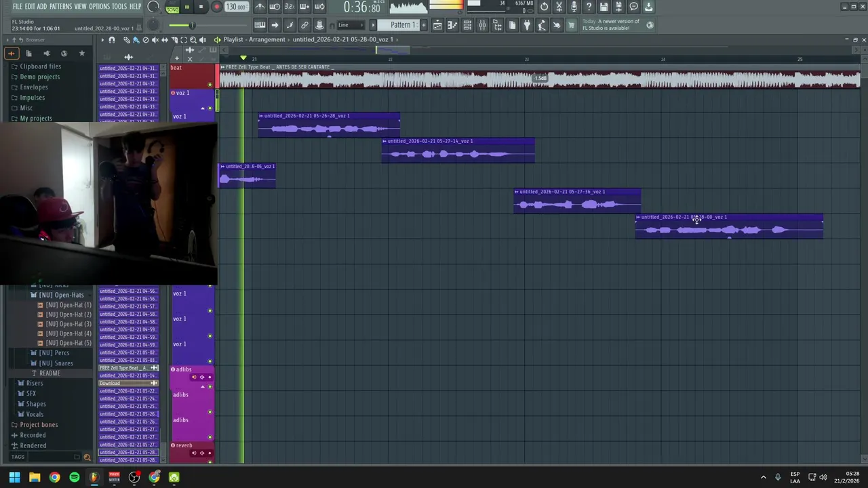Image resolution: width=868 pixels, height=488 pixels.
Task: Select the playlist Paint brush tool
Action: click(136, 40)
